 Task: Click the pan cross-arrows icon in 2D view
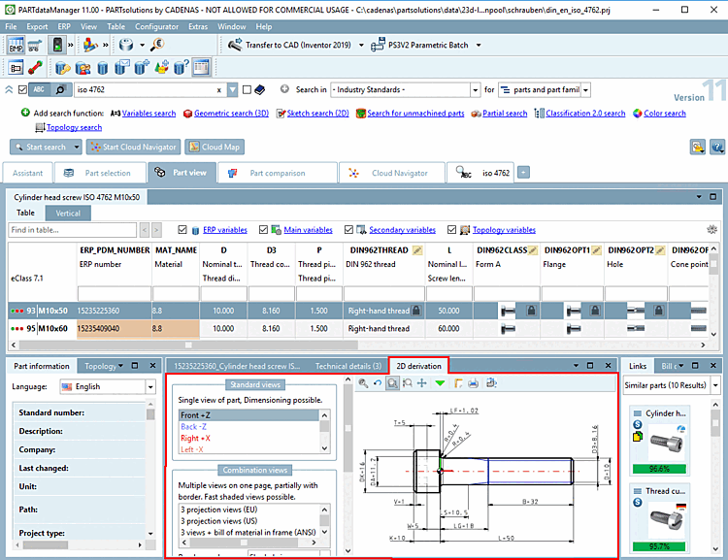[x=421, y=383]
